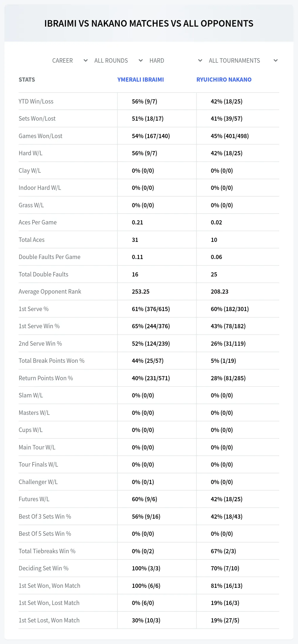Click chevron arrow beside CAREER

pyautogui.click(x=86, y=61)
